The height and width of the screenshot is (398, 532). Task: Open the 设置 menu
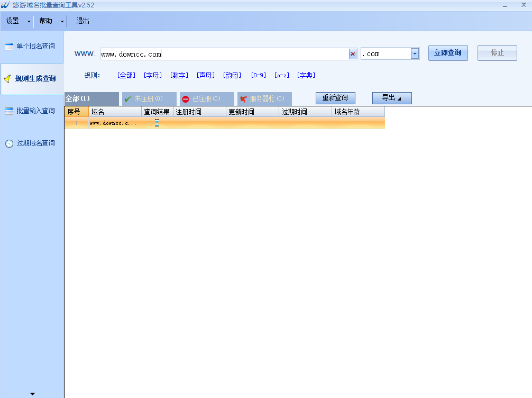(13, 21)
